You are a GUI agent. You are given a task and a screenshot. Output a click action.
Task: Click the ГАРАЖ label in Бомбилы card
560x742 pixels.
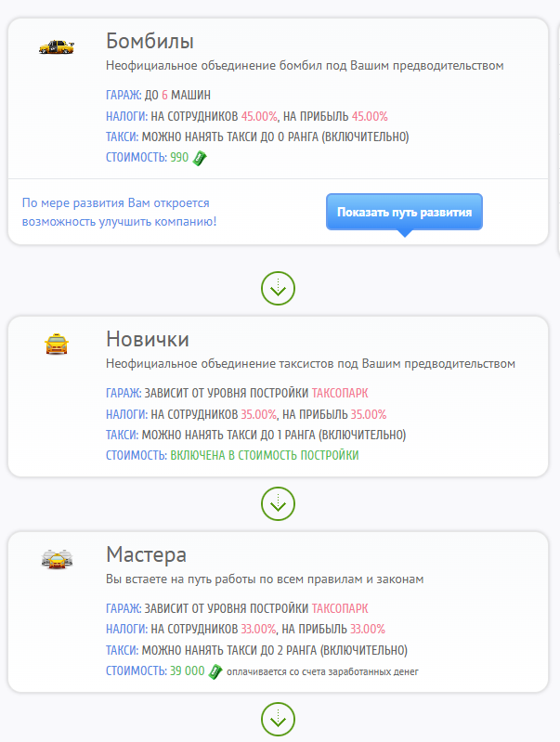pyautogui.click(x=124, y=95)
